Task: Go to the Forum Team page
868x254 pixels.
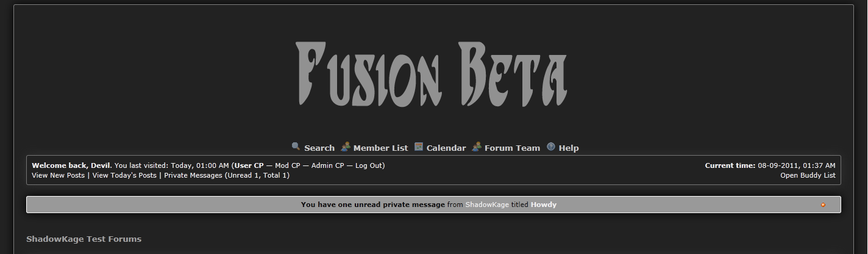Action: pyautogui.click(x=512, y=148)
